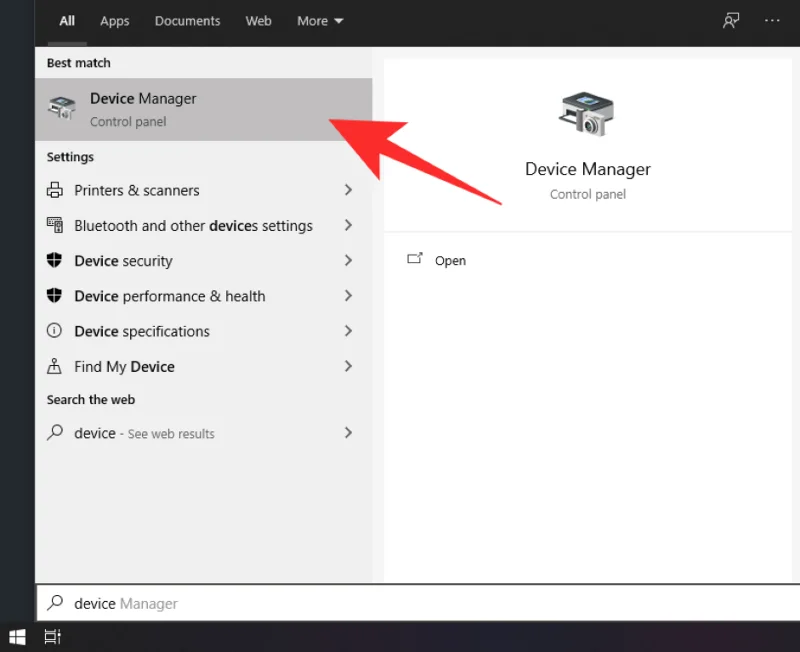The image size is (800, 652).
Task: Select the Web search tab
Action: pyautogui.click(x=258, y=21)
